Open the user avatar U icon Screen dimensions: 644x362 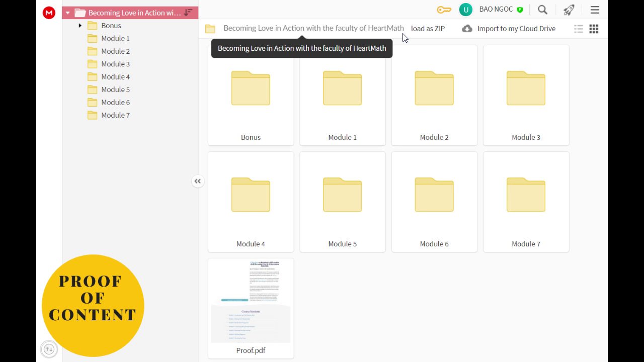click(466, 10)
